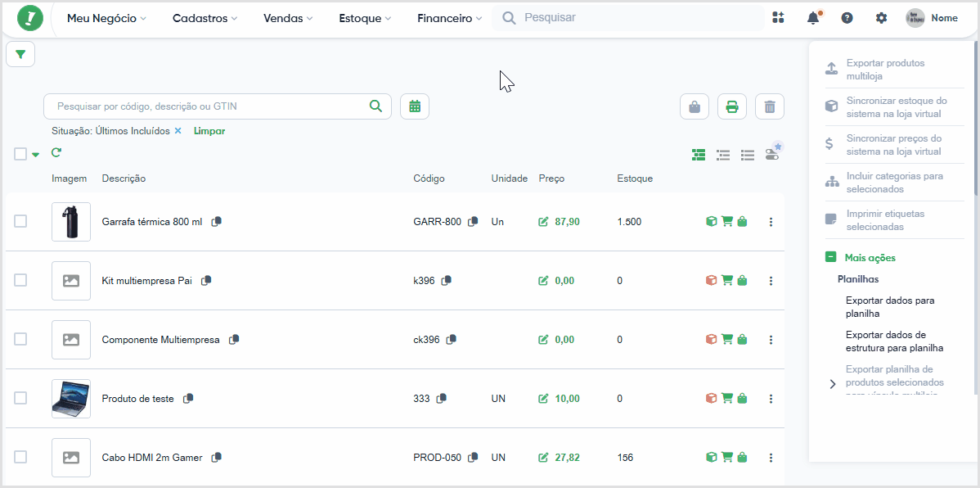
Task: Check the Componente Multiempresa row
Action: pyautogui.click(x=20, y=338)
